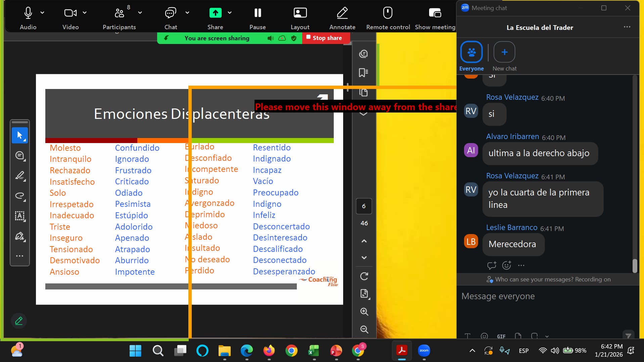This screenshot has height=362, width=644.
Task: Open Remote control from meeting toolbar
Action: tap(388, 13)
